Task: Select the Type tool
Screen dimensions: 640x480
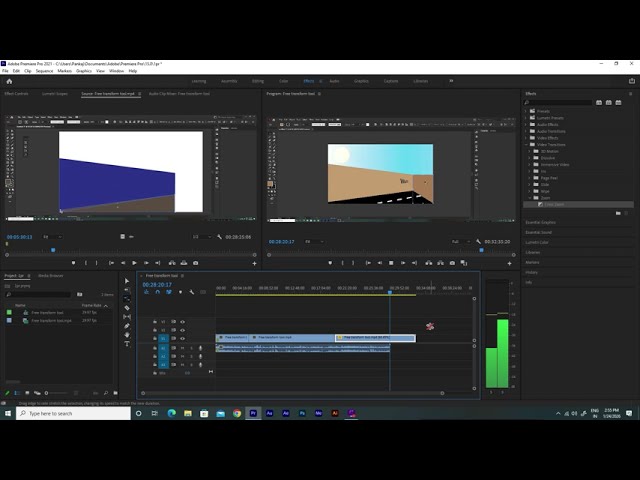Action: click(127, 344)
